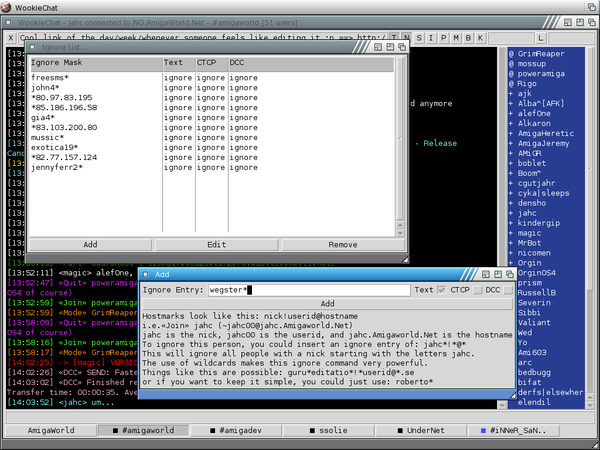
Task: Toggle the M channel mode button
Action: coord(456,38)
